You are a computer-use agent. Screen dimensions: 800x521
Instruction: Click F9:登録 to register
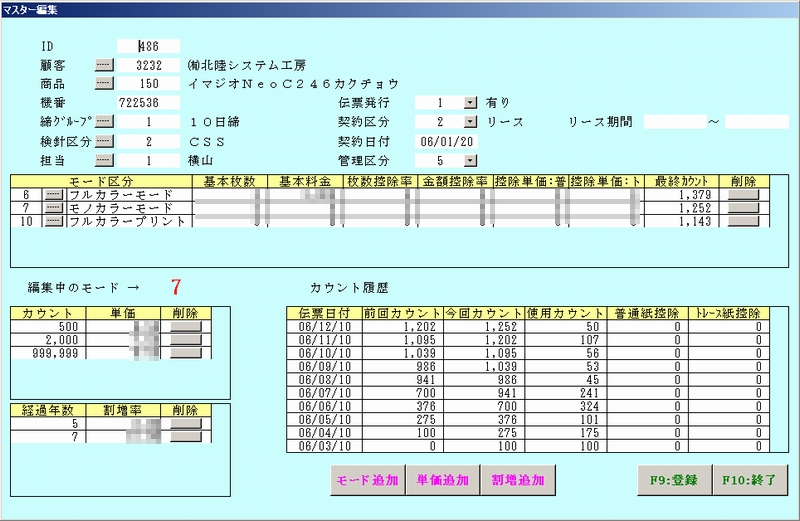[675, 480]
